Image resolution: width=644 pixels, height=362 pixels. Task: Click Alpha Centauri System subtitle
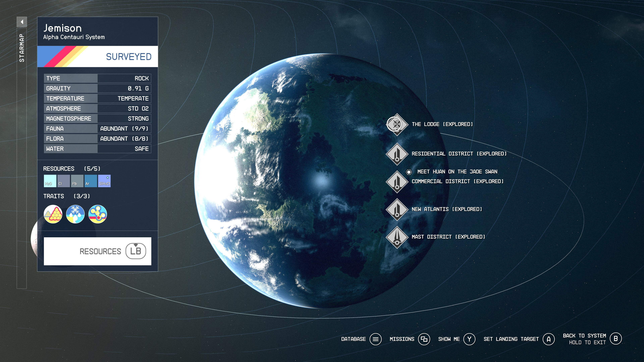[x=74, y=37]
